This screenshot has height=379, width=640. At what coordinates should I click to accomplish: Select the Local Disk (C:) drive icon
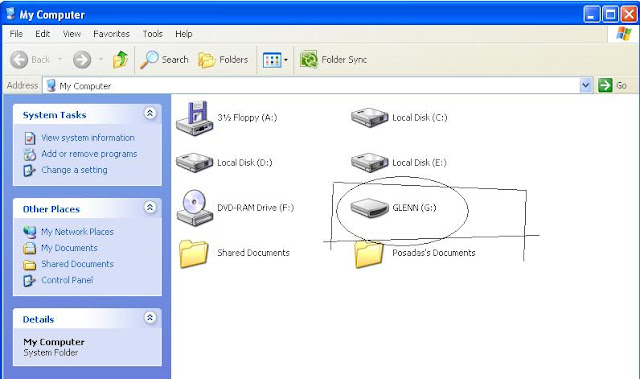pos(369,117)
